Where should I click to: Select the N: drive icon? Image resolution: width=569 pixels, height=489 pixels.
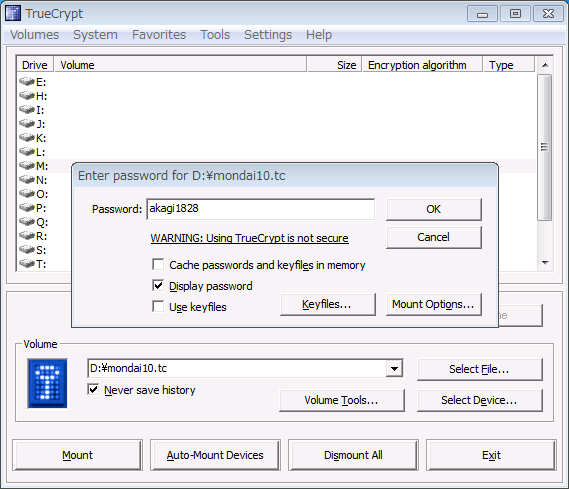point(27,180)
